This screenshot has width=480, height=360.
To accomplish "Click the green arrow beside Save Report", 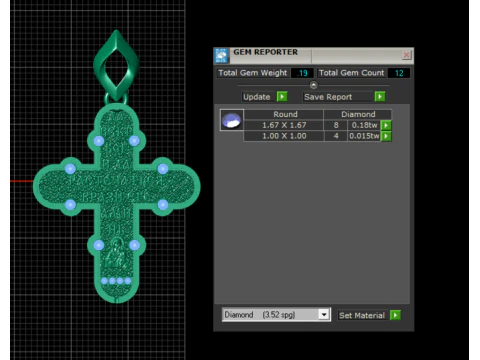I will tap(380, 97).
